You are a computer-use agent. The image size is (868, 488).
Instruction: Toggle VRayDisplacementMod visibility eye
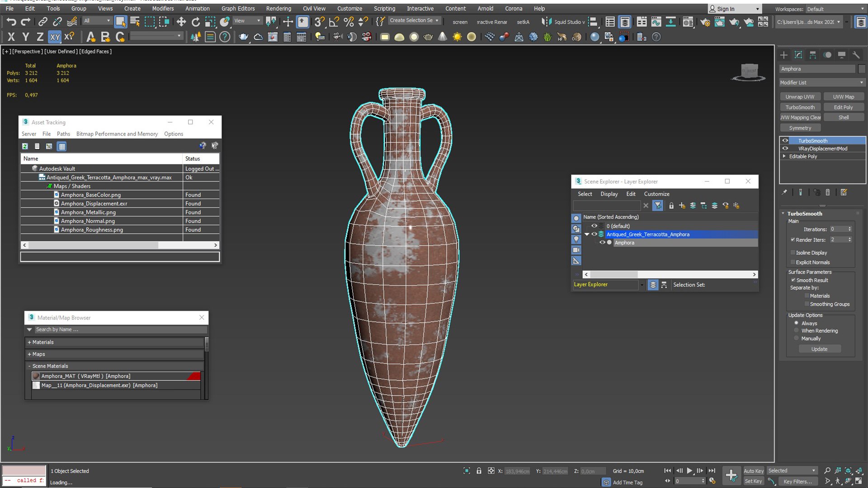[x=785, y=148]
